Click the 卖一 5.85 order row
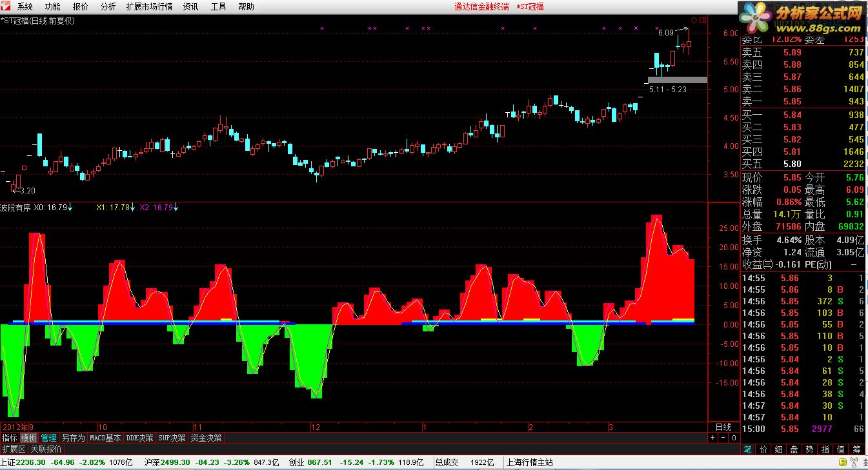Viewport: 868px width, 470px height. coord(803,101)
